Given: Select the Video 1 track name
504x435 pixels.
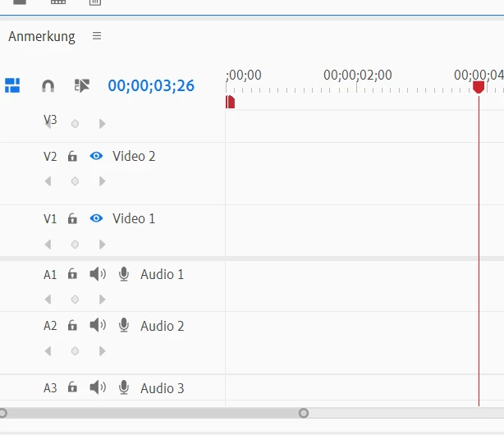Looking at the screenshot, I should pos(134,218).
